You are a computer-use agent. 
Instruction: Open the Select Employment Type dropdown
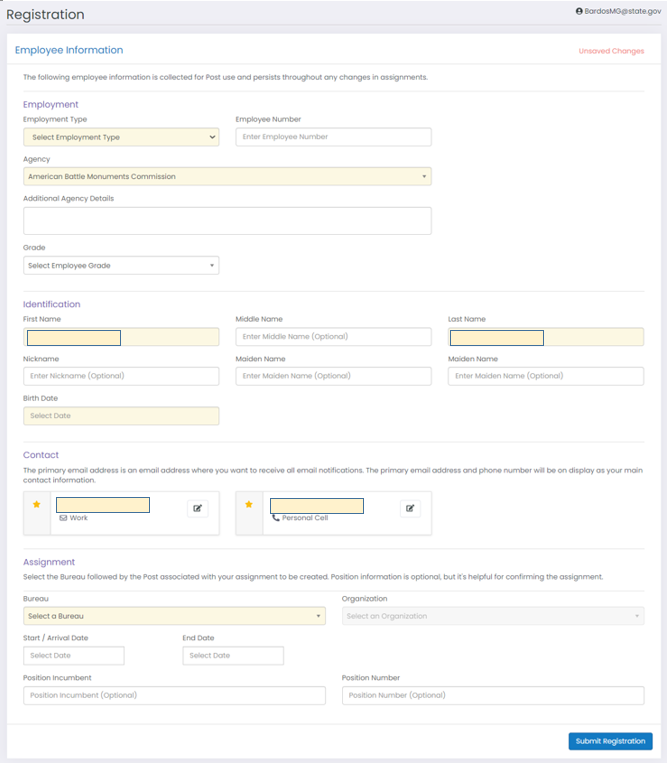pos(121,137)
